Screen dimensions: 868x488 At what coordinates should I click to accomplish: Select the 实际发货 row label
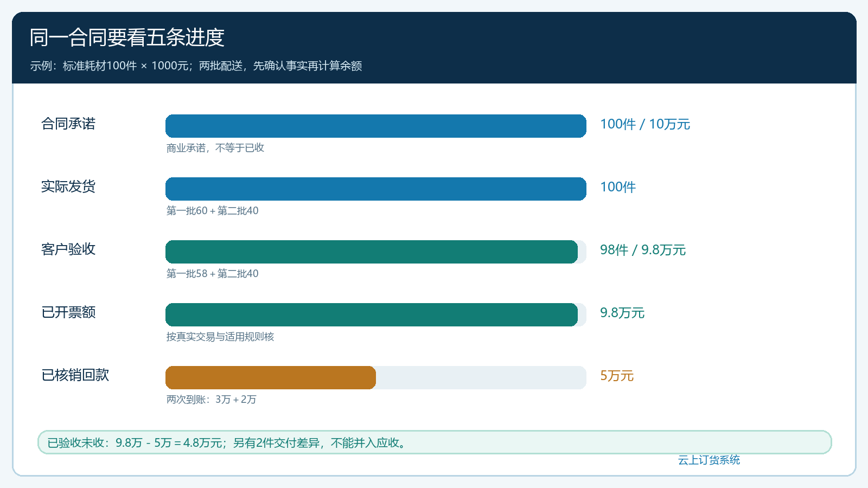click(68, 187)
